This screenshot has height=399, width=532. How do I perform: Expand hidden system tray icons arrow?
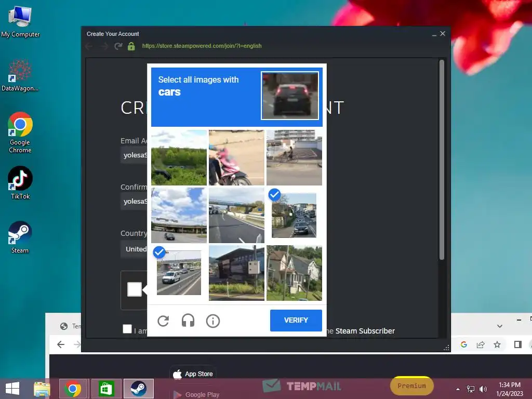click(x=458, y=389)
